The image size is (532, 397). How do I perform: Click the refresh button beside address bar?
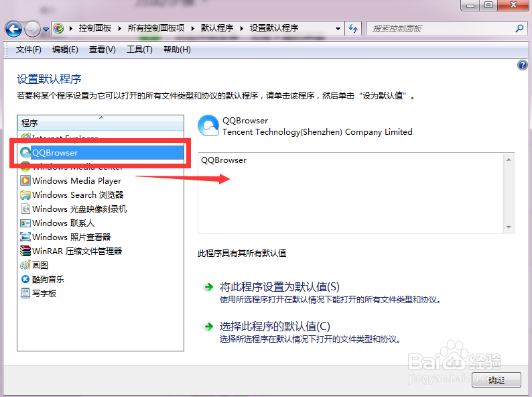[353, 29]
